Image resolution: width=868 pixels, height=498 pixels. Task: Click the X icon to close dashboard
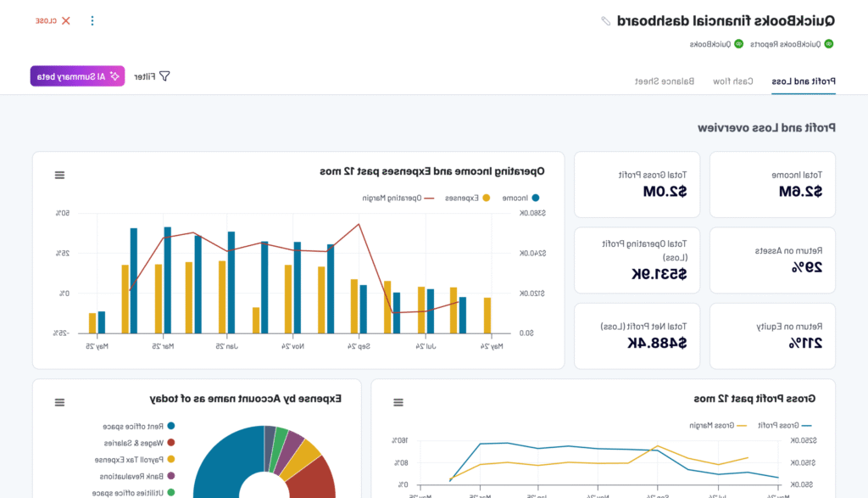click(x=65, y=20)
